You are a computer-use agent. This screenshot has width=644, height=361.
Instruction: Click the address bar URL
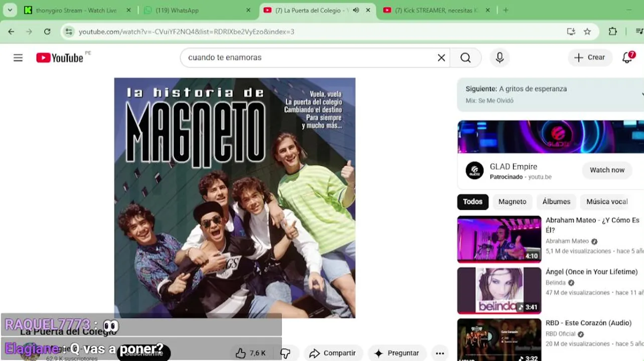click(187, 32)
